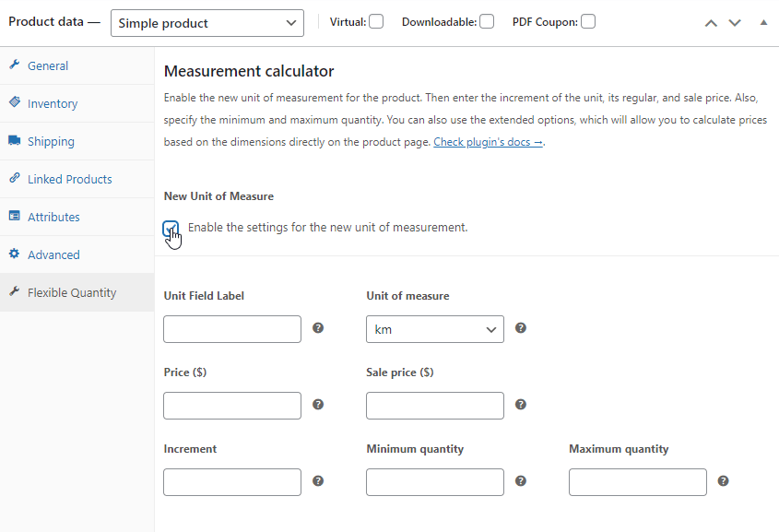Show help tooltip for Unit of measure
This screenshot has height=532, width=779.
pyautogui.click(x=521, y=328)
